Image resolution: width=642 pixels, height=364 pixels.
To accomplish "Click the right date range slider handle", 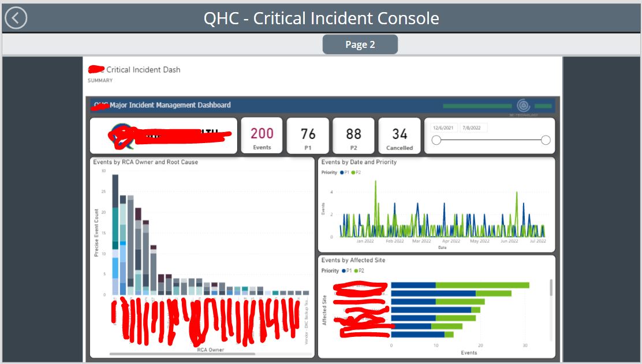I will point(545,140).
